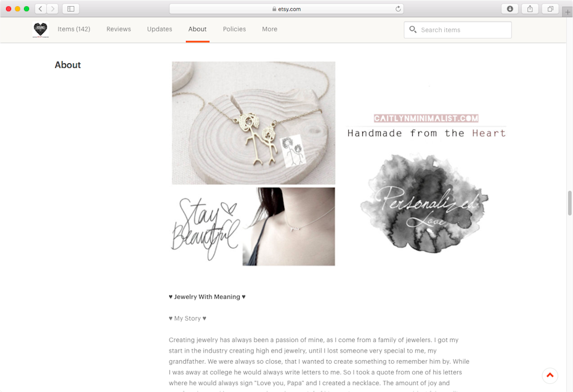Expand the More menu
573x392 pixels.
(x=270, y=29)
